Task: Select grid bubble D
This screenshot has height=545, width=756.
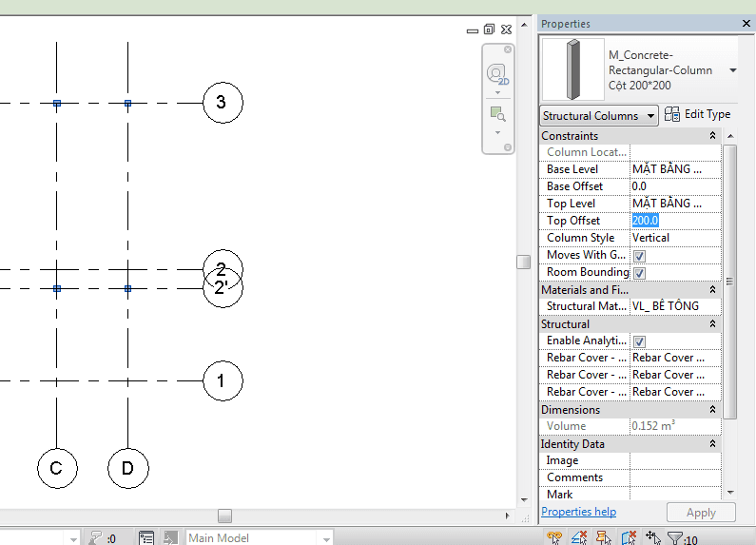Action: point(127,468)
